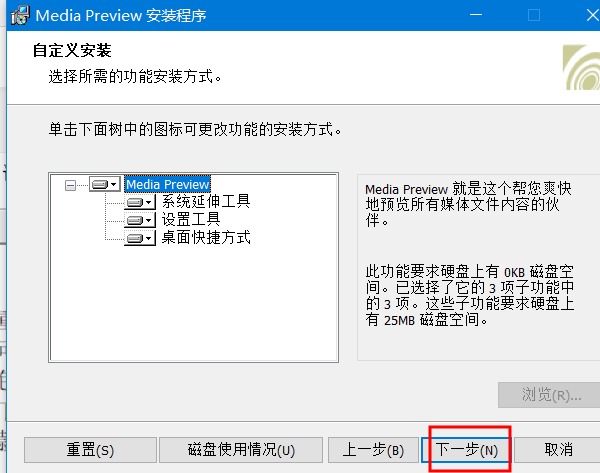Open install-mode dropdown for 桌面快捷方式
Image resolution: width=600 pixels, height=473 pixels.
coord(140,238)
